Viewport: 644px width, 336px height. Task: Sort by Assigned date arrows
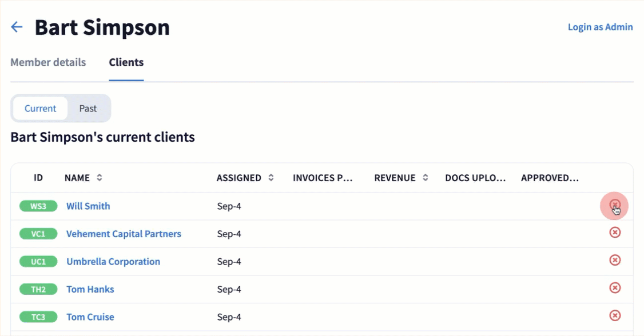tap(271, 178)
